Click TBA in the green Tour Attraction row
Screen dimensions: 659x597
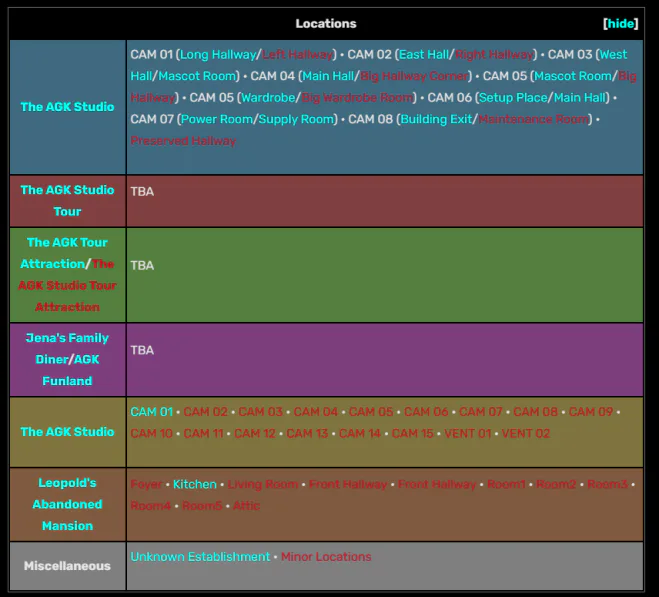[x=142, y=266]
